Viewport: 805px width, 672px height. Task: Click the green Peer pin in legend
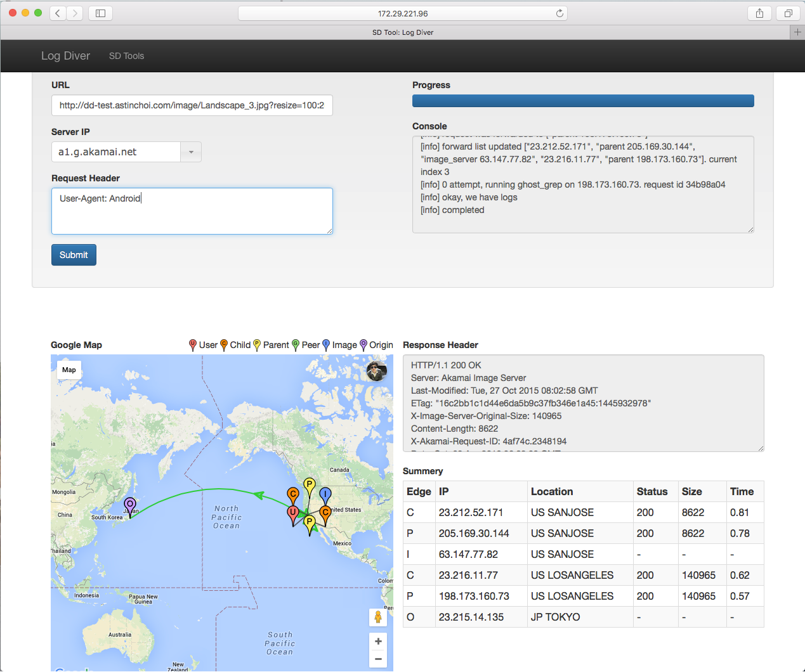pos(296,345)
